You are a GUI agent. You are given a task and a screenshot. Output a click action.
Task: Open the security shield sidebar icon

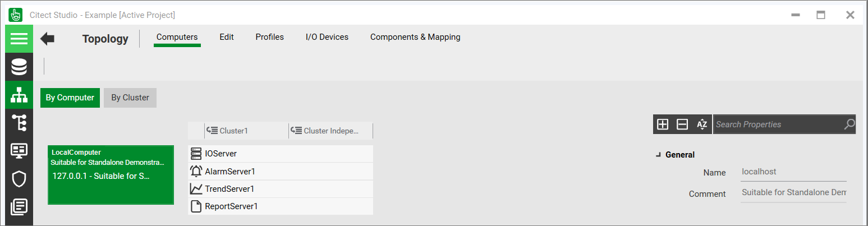(19, 179)
